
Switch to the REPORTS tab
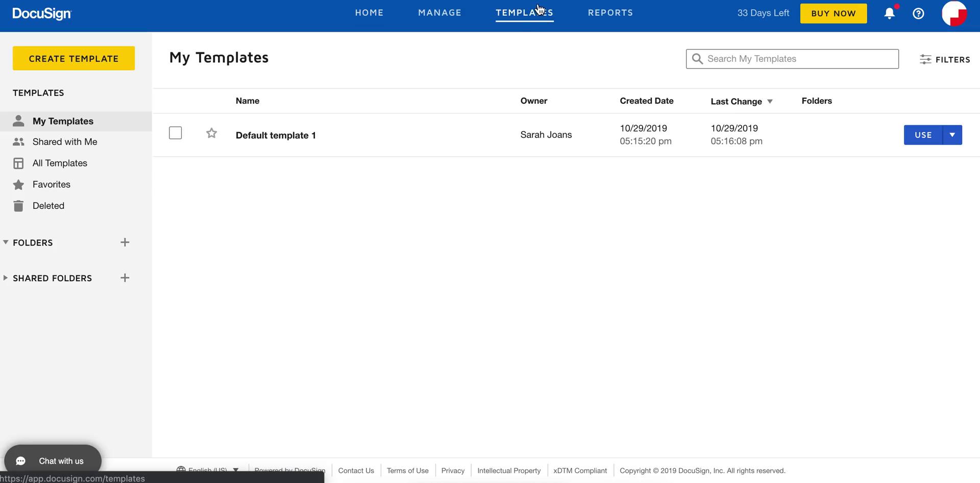pyautogui.click(x=610, y=13)
